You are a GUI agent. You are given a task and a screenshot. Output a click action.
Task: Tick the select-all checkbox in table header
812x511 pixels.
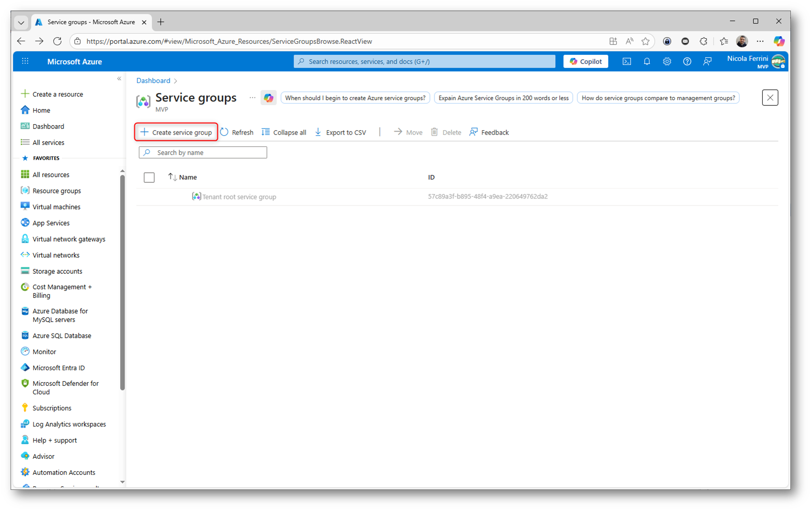coord(149,177)
